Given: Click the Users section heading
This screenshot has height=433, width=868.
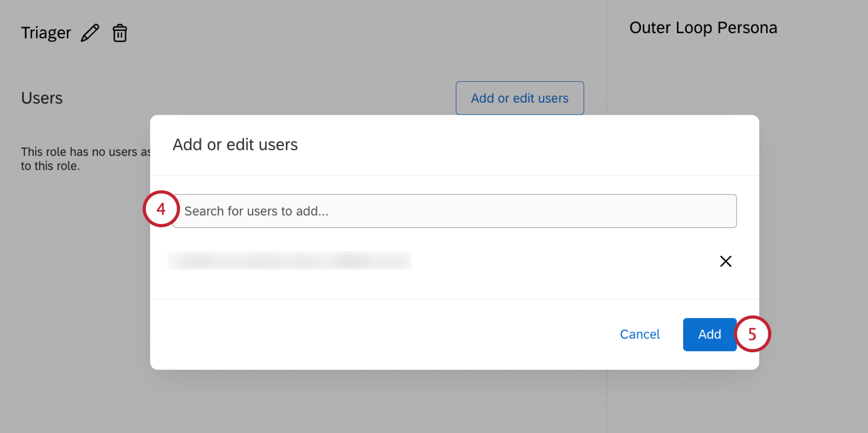Looking at the screenshot, I should point(42,98).
